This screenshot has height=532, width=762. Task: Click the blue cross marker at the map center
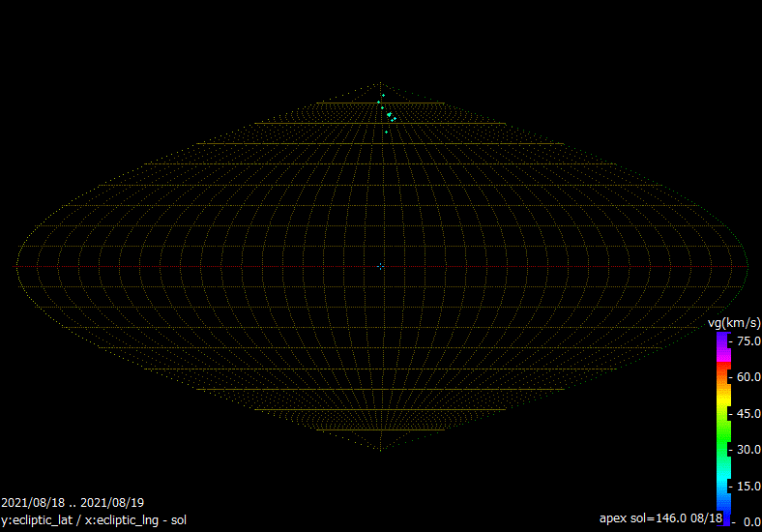380,267
